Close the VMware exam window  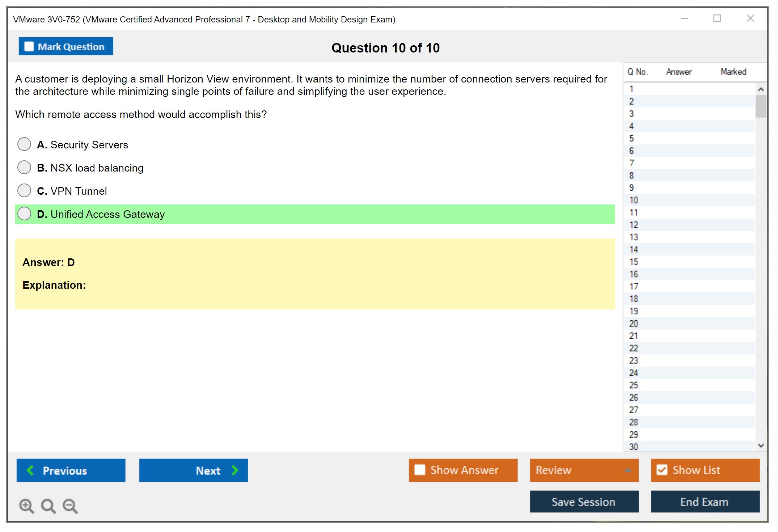[x=750, y=18]
